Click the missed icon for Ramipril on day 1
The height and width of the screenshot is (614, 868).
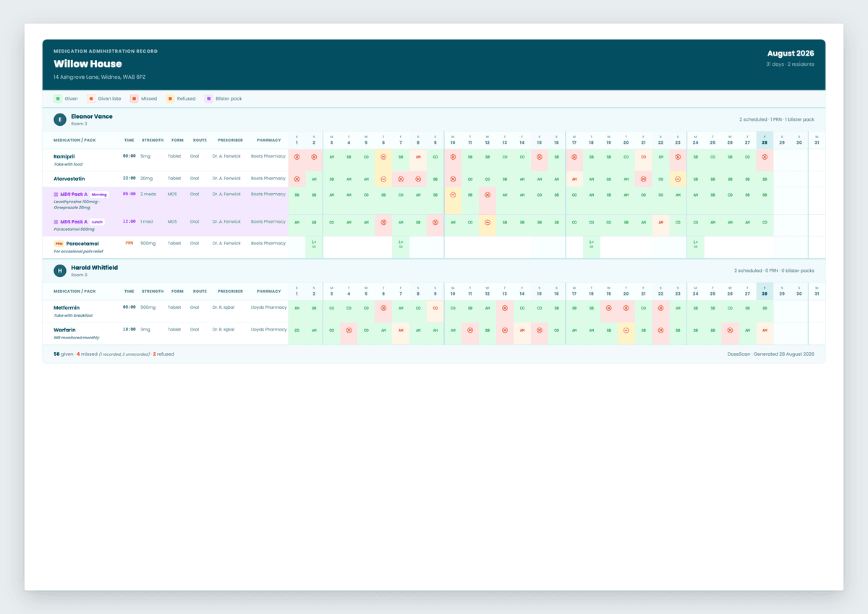[x=297, y=156]
